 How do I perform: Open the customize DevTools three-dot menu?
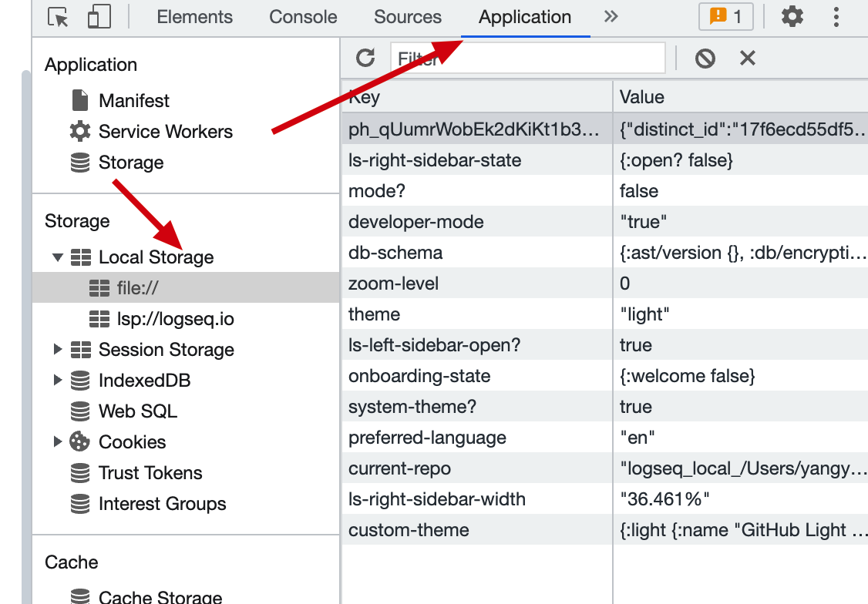836,17
